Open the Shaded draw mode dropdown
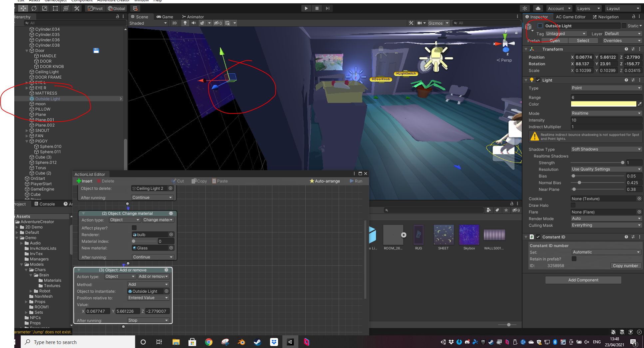The image size is (644, 348). pos(148,23)
